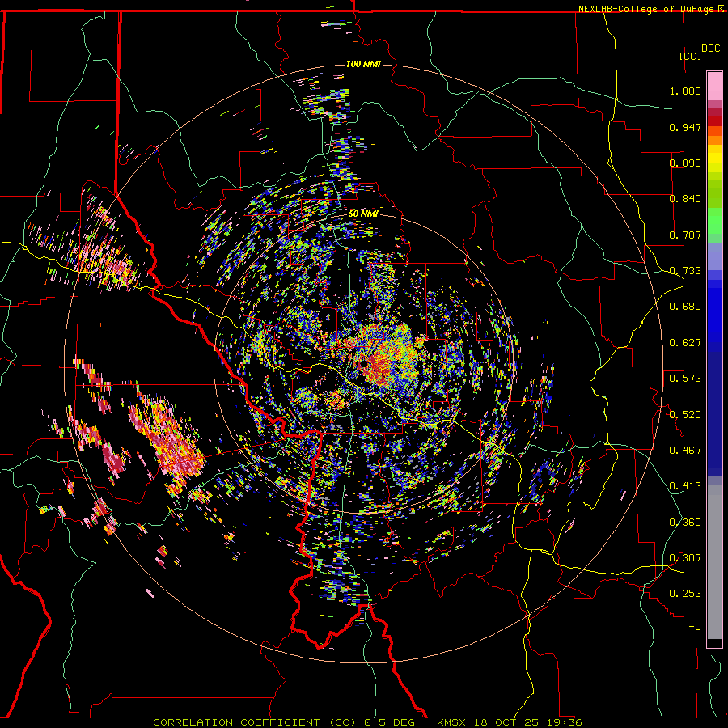This screenshot has height=728, width=728.
Task: Click the [CC] legend unit label
Action: 691,56
